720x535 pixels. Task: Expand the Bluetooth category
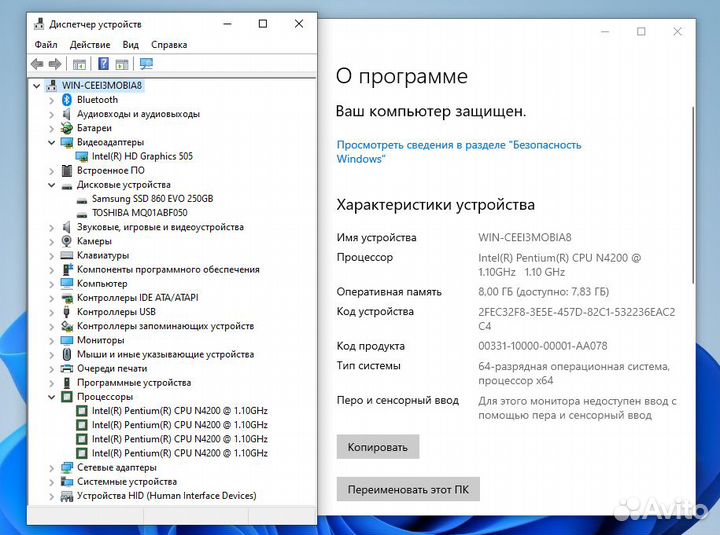(51, 100)
